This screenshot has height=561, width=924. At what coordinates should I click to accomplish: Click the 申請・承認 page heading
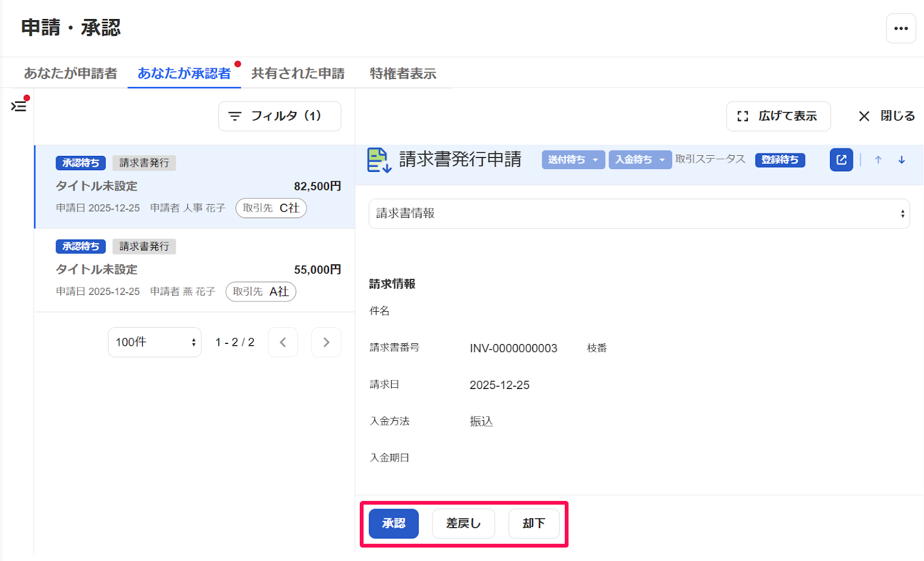[x=71, y=28]
